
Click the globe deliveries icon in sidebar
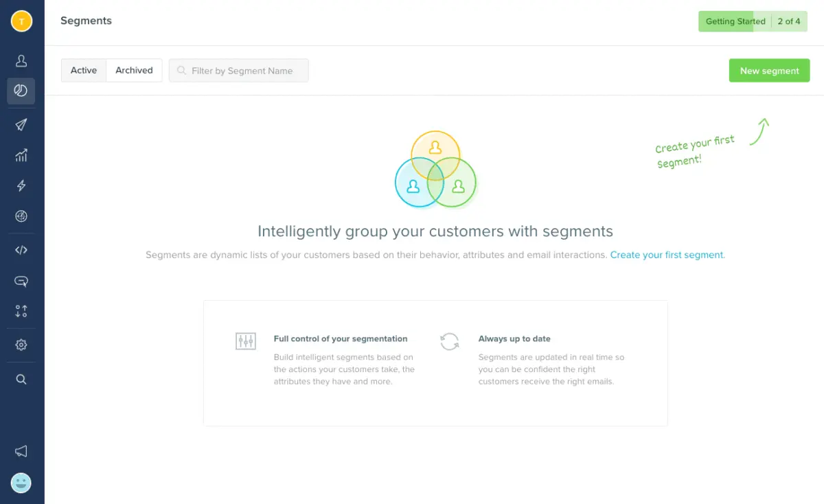(21, 216)
